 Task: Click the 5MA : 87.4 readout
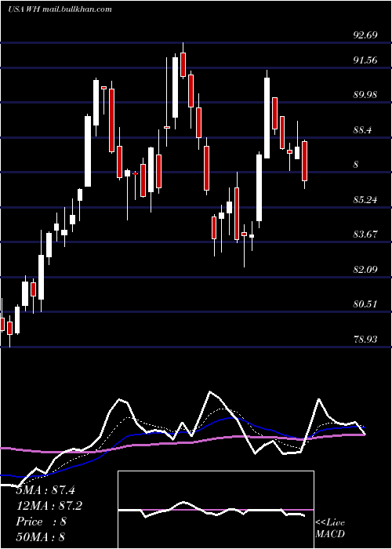pos(45,490)
